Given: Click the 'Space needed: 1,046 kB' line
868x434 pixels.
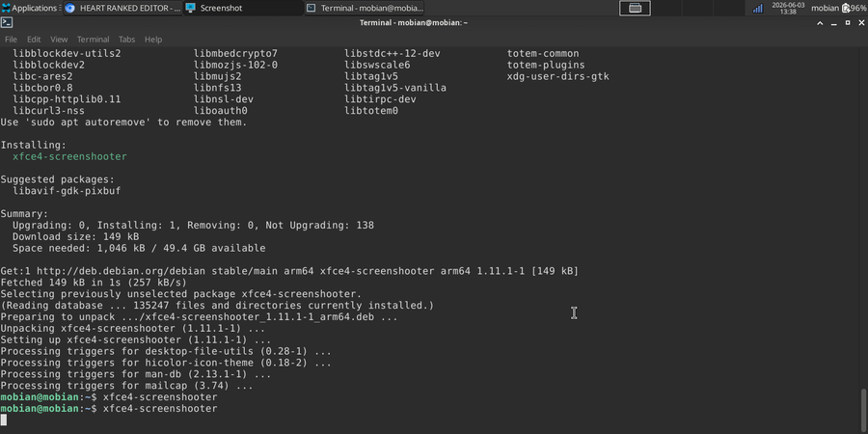Looking at the screenshot, I should coord(139,249).
